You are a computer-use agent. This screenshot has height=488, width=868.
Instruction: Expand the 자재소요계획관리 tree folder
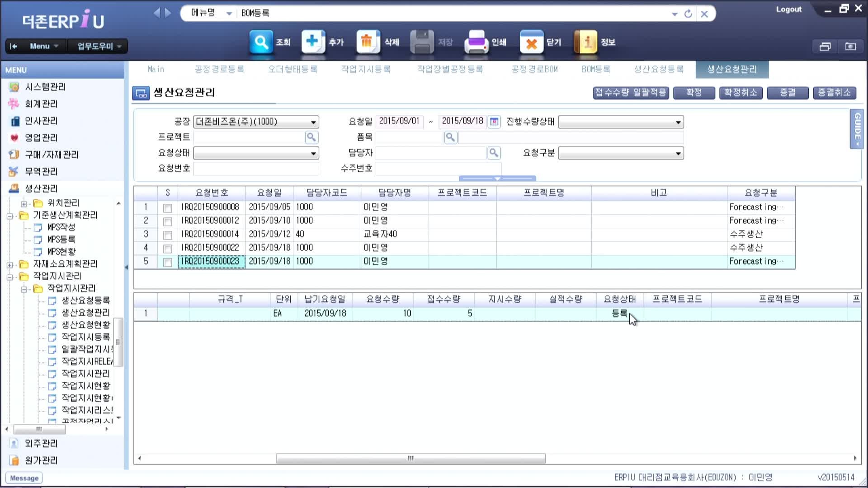point(9,265)
